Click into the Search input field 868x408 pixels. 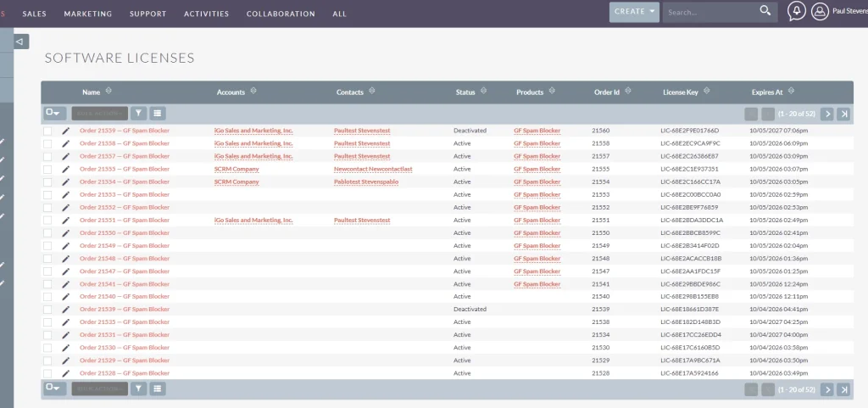point(709,12)
